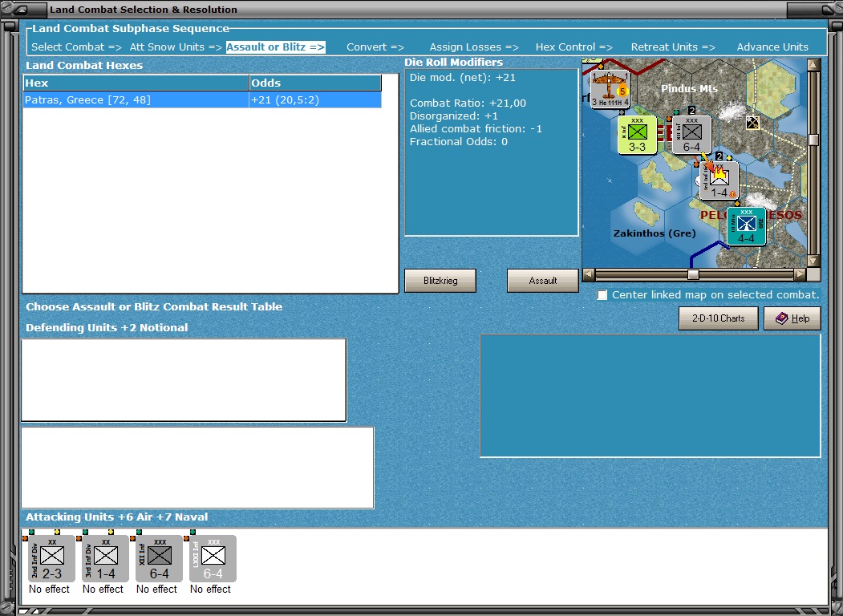Click the gray XII Inf 6-4 counter on the map

tap(691, 135)
